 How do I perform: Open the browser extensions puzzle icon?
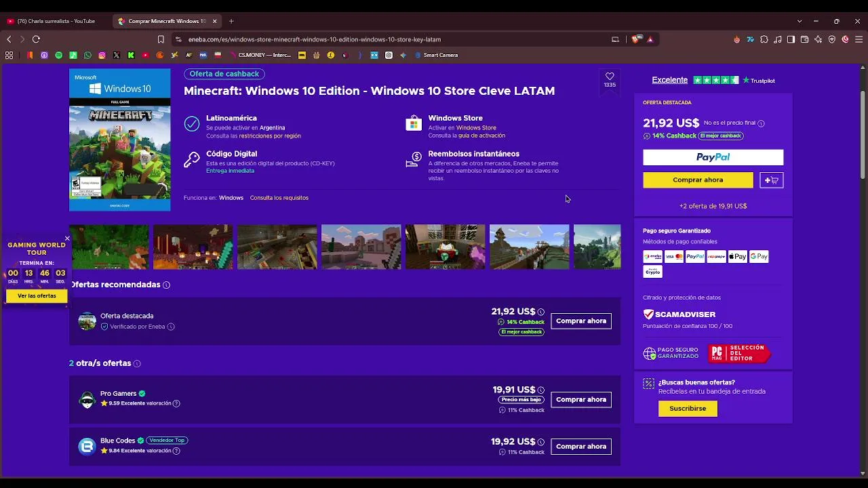(x=764, y=39)
